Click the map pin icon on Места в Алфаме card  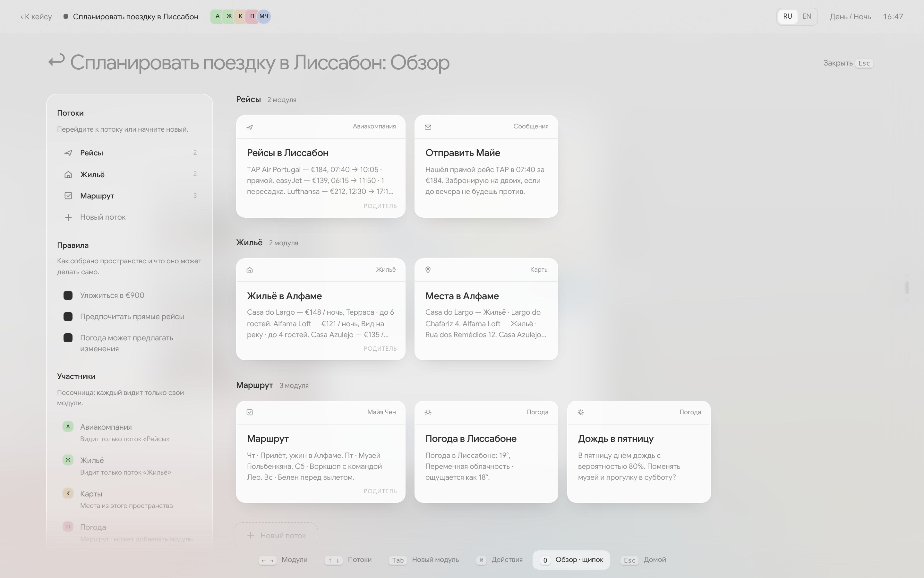[428, 270]
